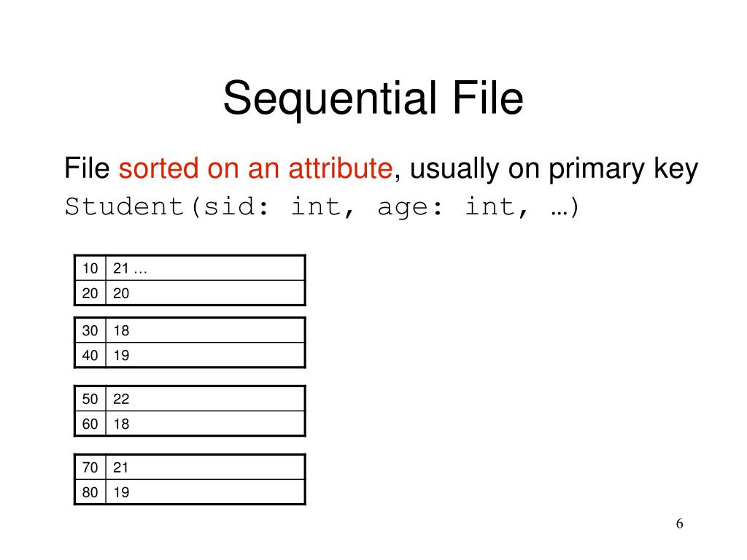This screenshot has height=560, width=747.
Task: Select age 19 in the sid 80 row
Action: (121, 492)
